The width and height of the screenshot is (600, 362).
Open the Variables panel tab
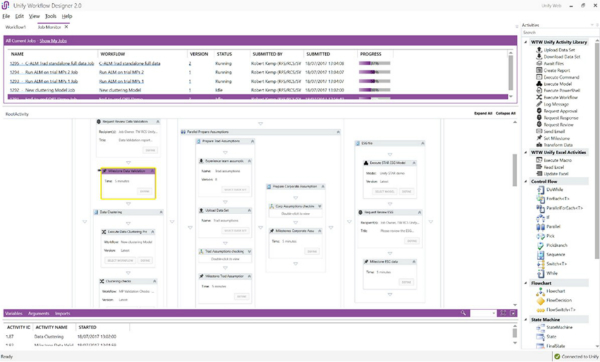[14, 313]
